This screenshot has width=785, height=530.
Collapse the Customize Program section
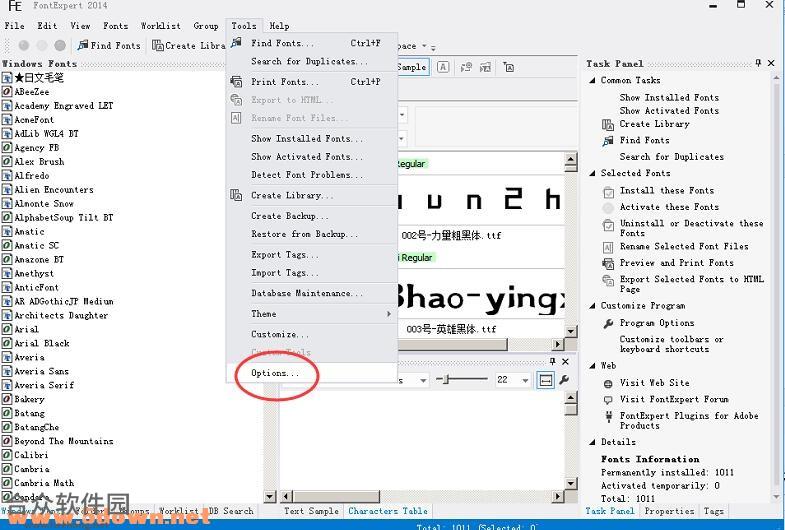592,306
